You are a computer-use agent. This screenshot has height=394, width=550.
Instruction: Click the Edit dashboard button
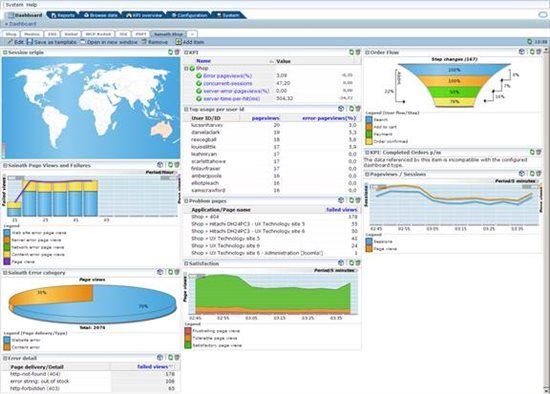[15, 42]
